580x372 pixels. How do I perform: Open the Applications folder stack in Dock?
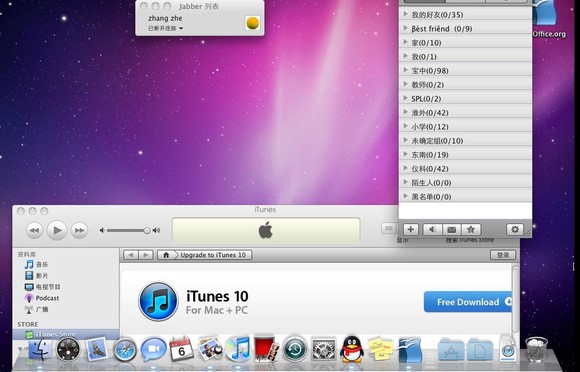pos(451,350)
